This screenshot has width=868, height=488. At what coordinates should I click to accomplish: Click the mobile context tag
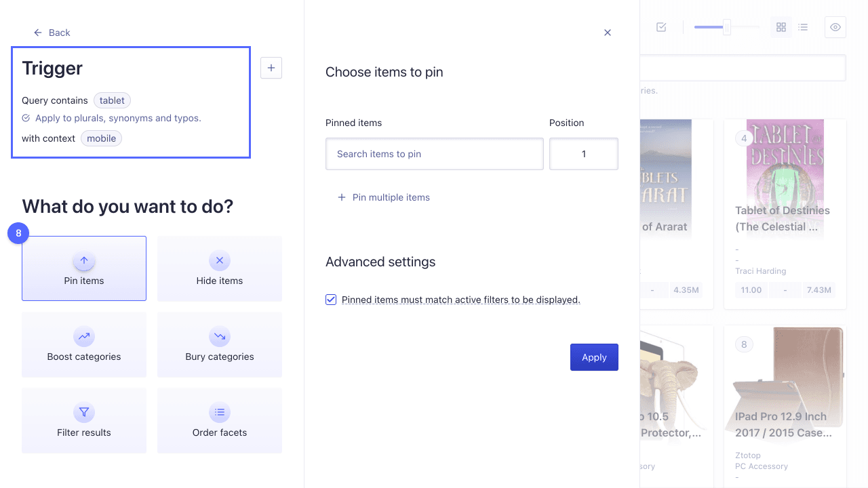coord(101,138)
